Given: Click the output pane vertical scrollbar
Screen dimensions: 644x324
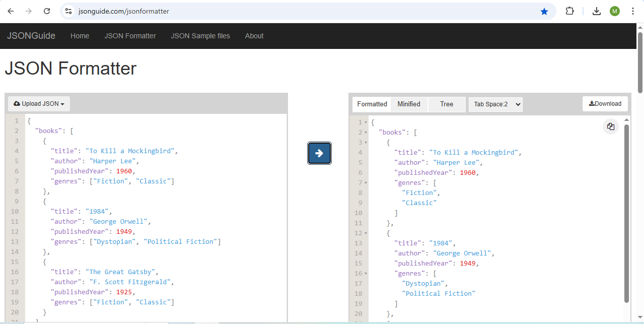Looking at the screenshot, I should coord(626,213).
